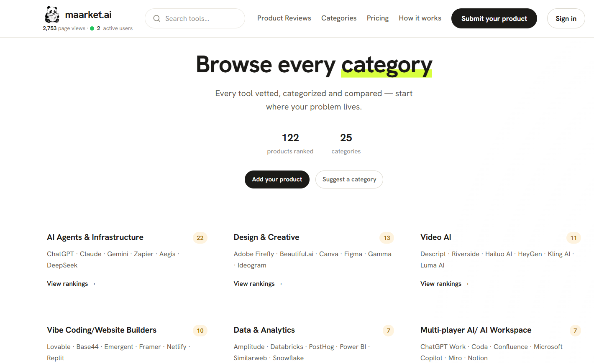Click the 122 products ranked stat
This screenshot has width=594, height=364.
290,143
